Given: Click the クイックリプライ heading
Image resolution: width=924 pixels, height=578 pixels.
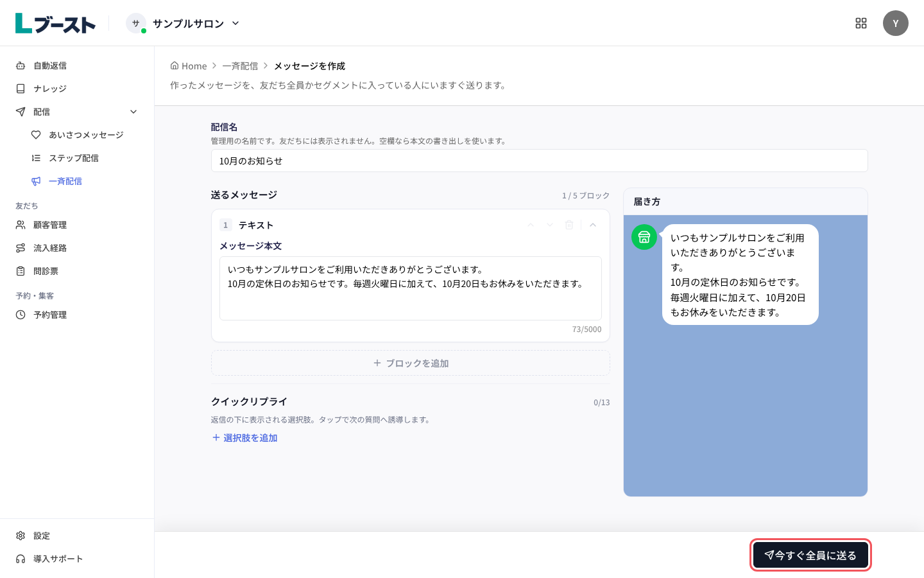Looking at the screenshot, I should (x=249, y=401).
